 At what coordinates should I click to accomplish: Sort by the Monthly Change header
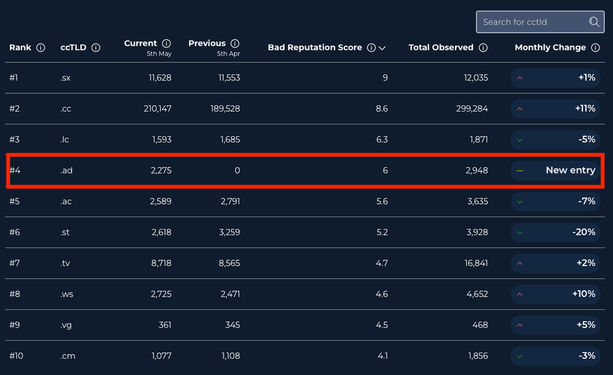[550, 47]
